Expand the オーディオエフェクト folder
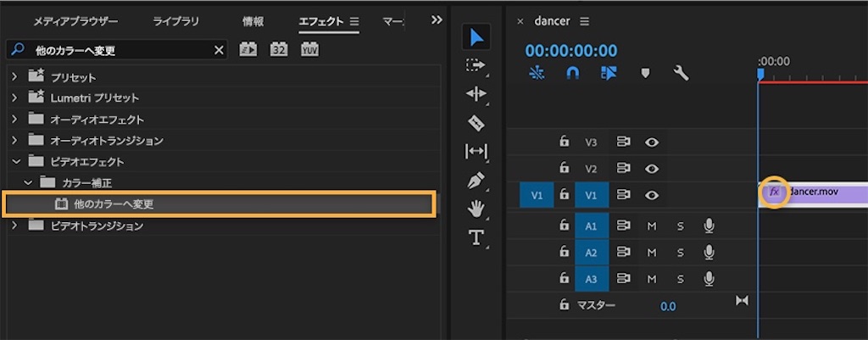 click(x=15, y=120)
